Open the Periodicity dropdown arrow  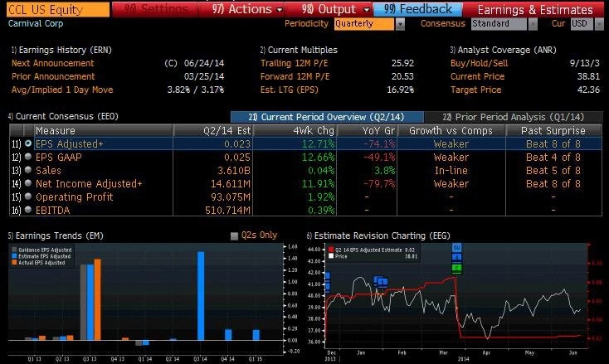click(400, 24)
